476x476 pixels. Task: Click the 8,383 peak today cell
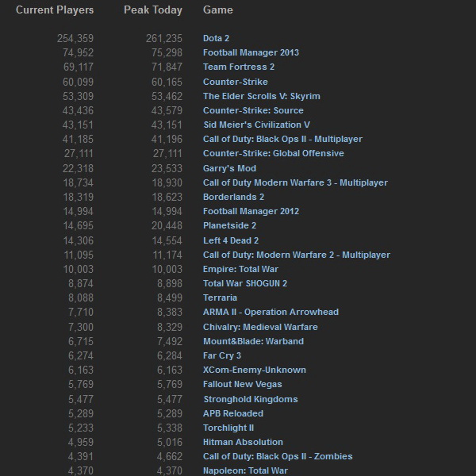click(170, 312)
